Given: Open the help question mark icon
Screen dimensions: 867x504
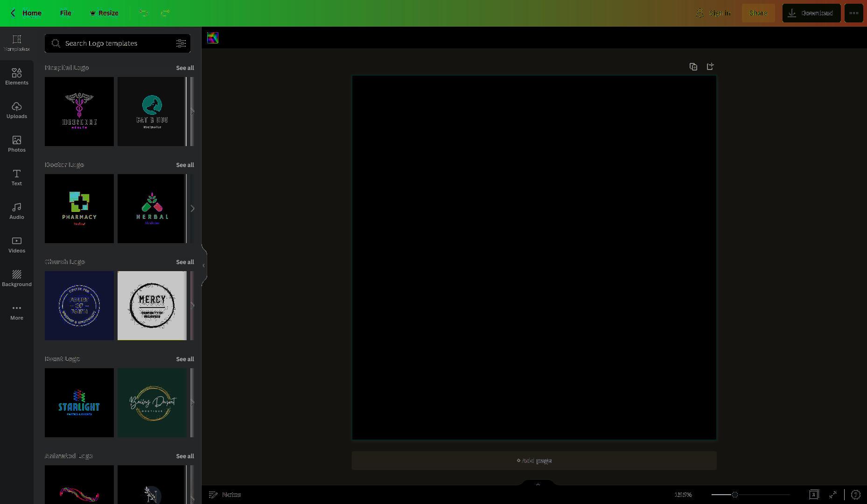Looking at the screenshot, I should [x=856, y=495].
